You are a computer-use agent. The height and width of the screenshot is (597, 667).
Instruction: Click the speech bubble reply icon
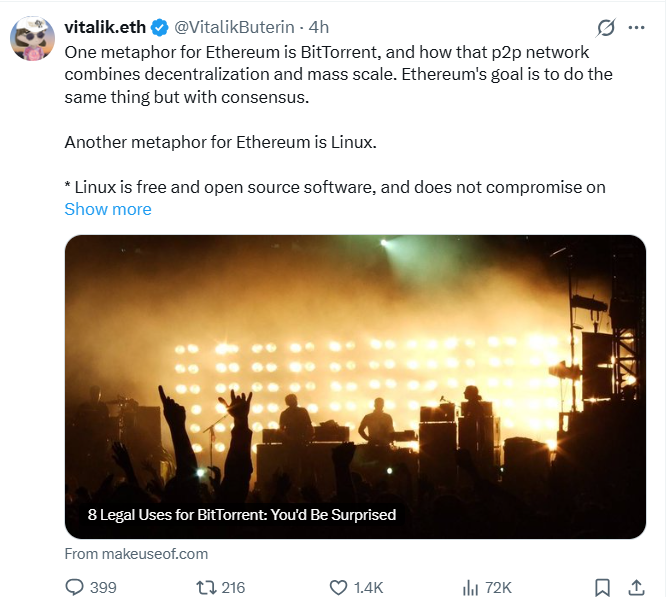tap(76, 587)
